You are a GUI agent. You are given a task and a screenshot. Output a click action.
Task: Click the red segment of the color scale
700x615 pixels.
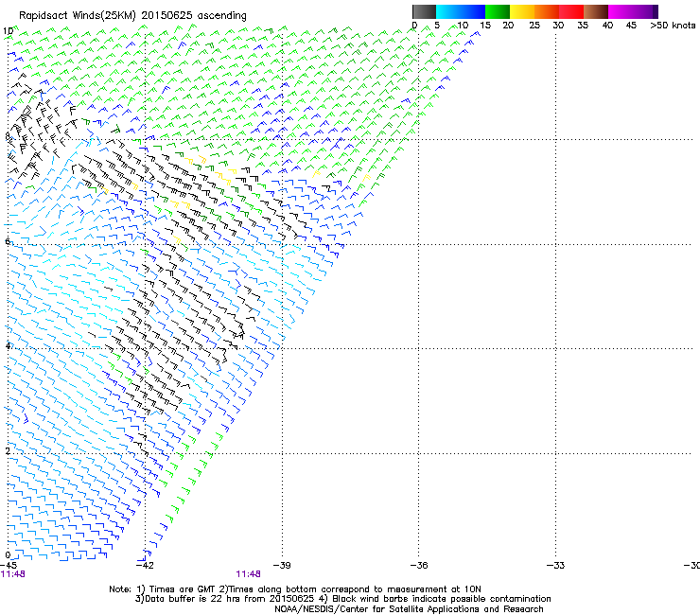coord(571,11)
